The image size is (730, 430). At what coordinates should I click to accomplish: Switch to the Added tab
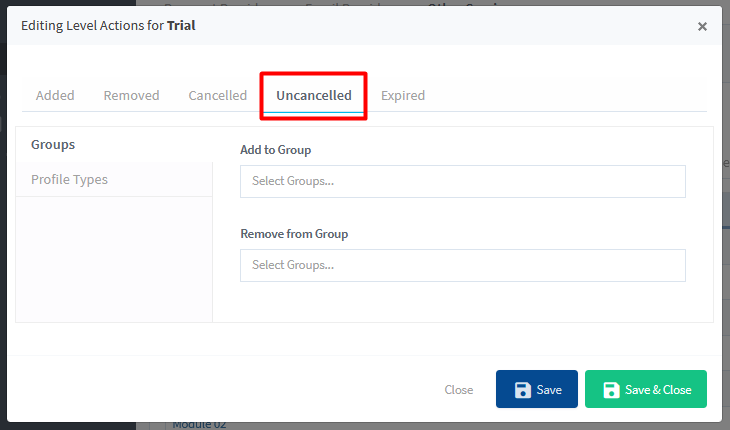point(55,95)
